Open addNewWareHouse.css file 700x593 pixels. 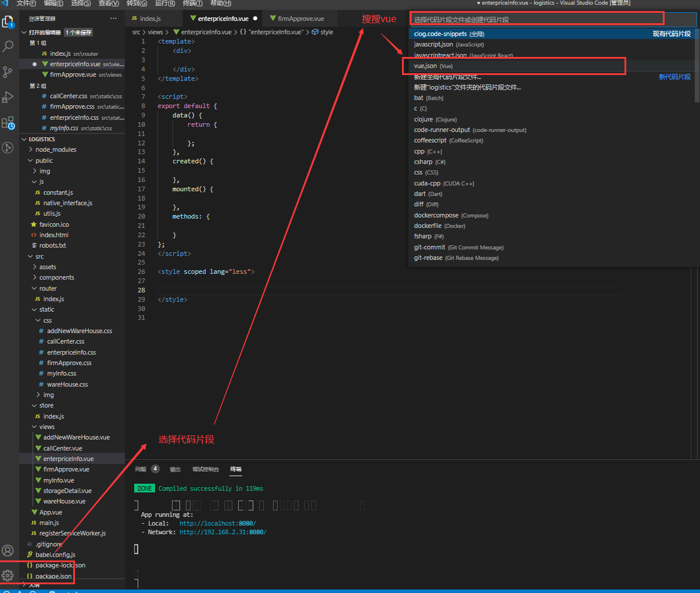click(x=79, y=331)
